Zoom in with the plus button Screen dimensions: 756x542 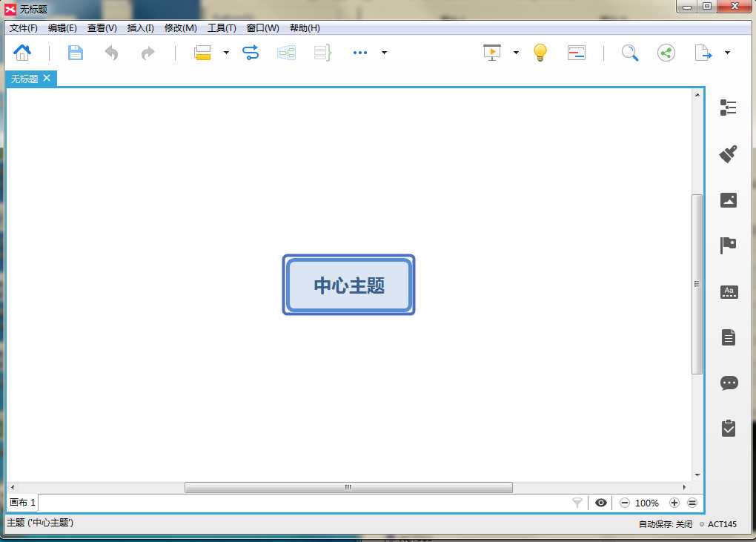coord(674,503)
